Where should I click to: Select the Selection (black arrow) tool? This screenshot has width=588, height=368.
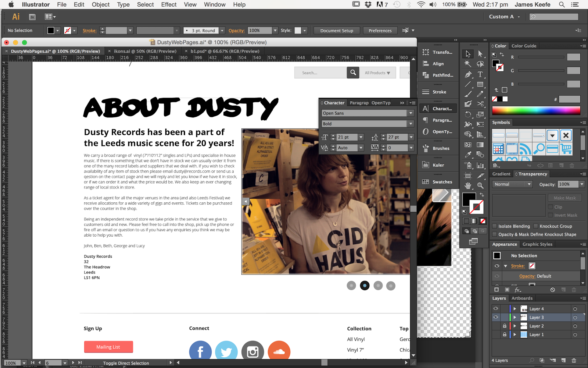click(468, 54)
